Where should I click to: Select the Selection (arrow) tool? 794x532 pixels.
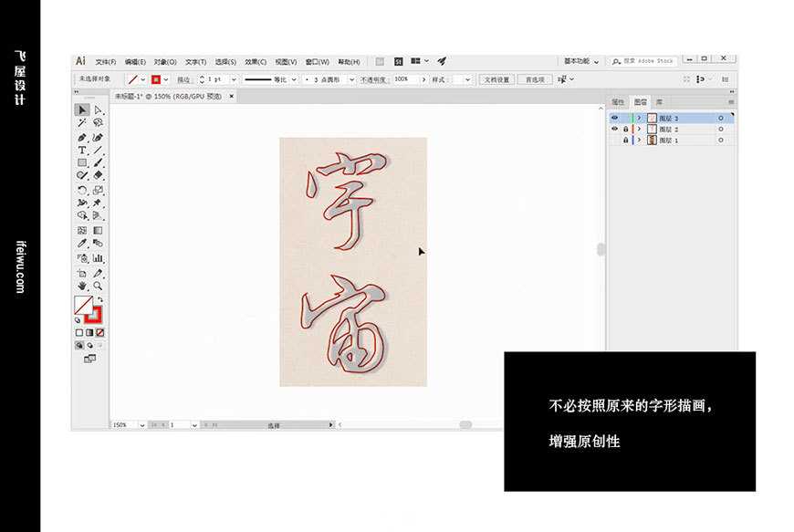(81, 110)
